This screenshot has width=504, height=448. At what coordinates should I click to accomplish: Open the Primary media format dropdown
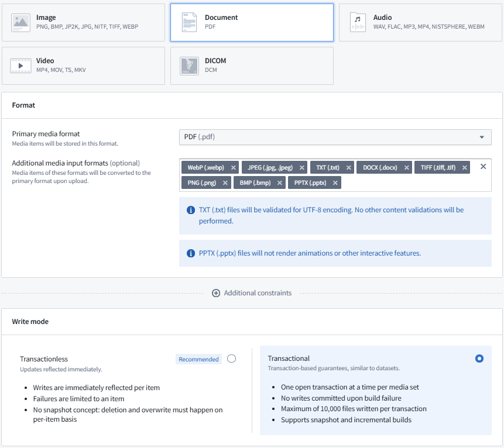335,137
